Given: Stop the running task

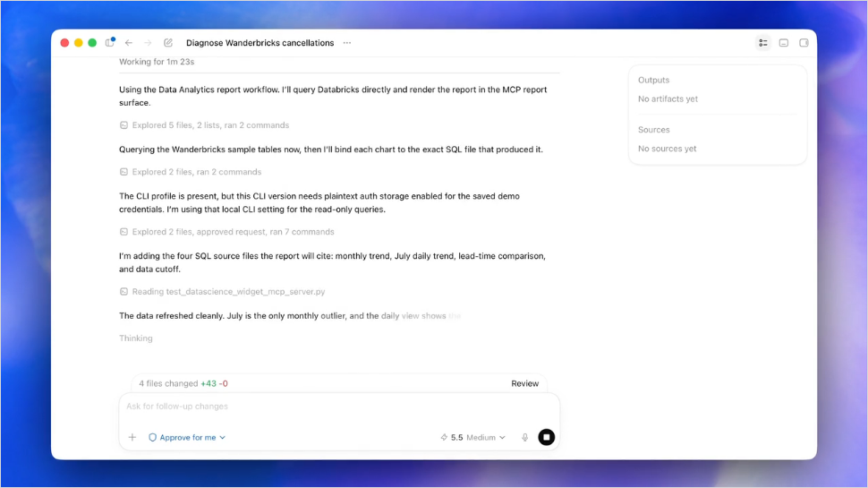Looking at the screenshot, I should tap(547, 437).
